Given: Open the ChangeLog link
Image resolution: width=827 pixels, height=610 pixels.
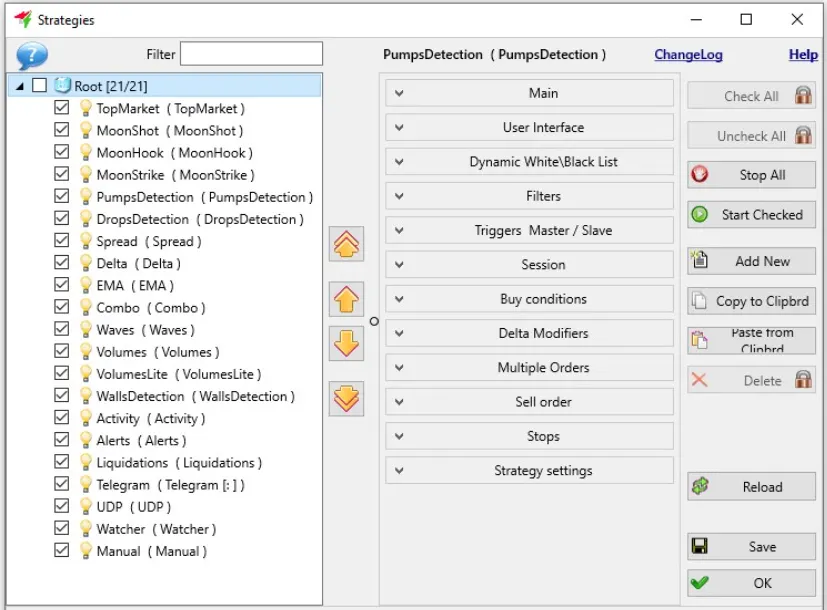Looking at the screenshot, I should coord(688,55).
